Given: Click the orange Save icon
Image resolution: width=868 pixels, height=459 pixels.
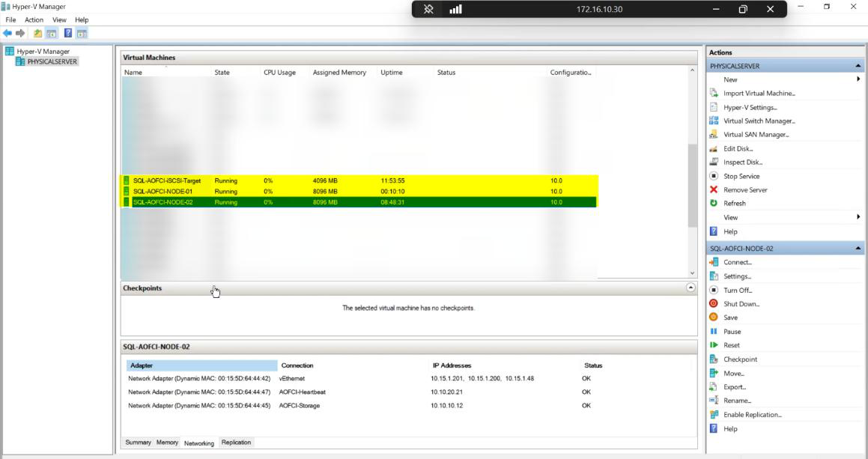Looking at the screenshot, I should pyautogui.click(x=714, y=317).
